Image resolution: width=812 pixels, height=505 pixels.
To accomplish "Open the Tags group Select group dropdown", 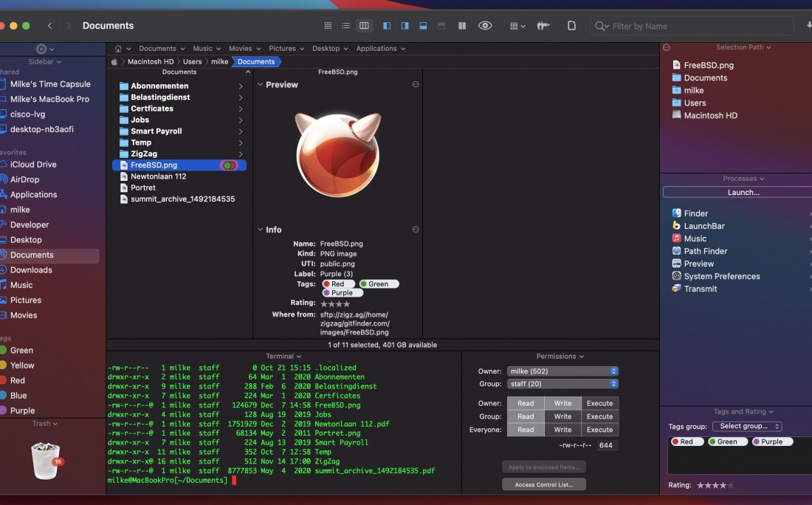I will (x=746, y=426).
